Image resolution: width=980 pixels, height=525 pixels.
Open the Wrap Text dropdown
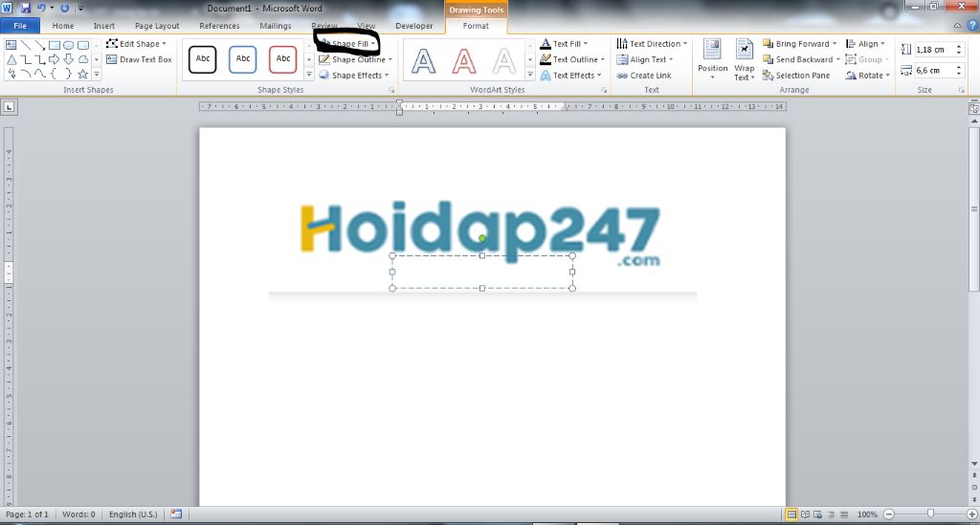[x=744, y=59]
